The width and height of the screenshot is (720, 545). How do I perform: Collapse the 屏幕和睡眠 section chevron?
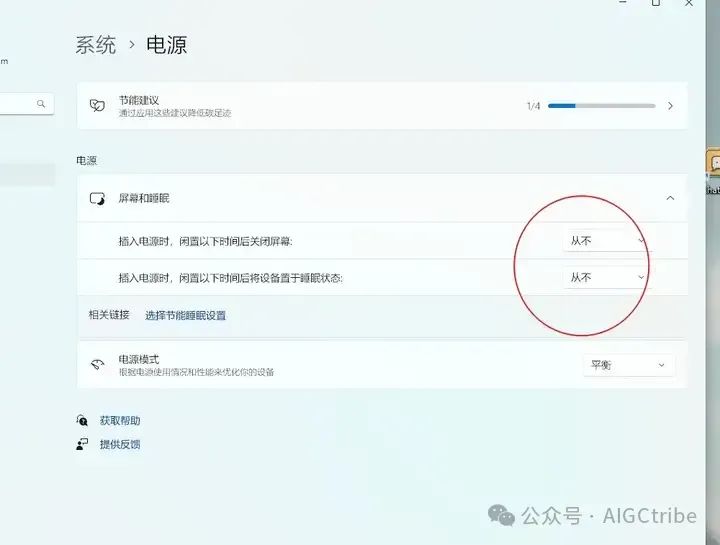[x=670, y=198]
